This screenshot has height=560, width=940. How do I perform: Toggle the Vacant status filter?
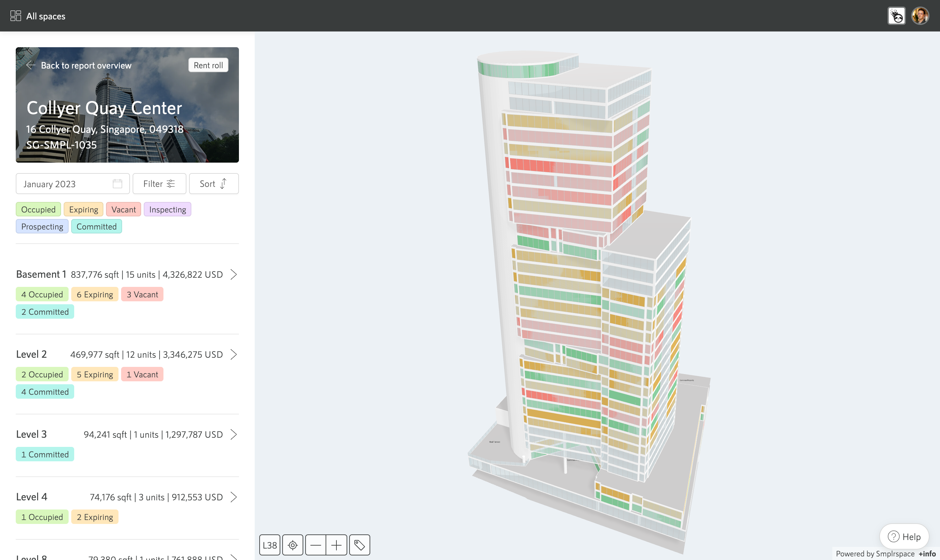click(x=123, y=210)
